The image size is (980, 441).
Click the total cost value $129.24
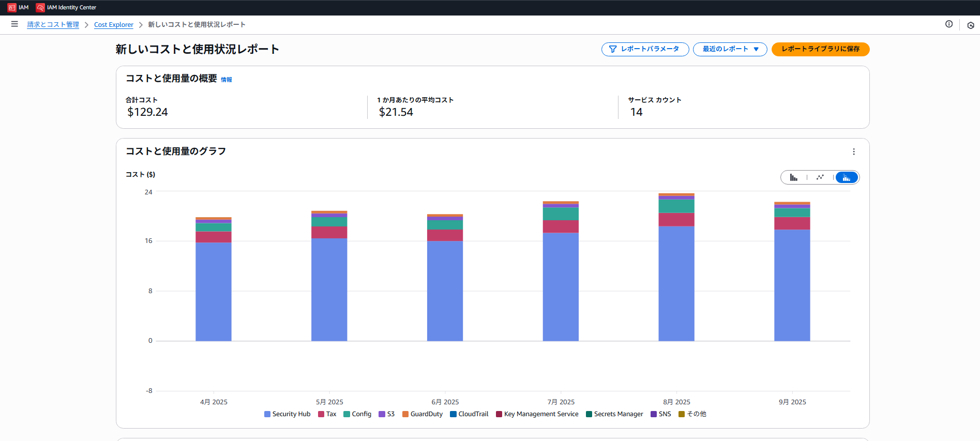147,112
